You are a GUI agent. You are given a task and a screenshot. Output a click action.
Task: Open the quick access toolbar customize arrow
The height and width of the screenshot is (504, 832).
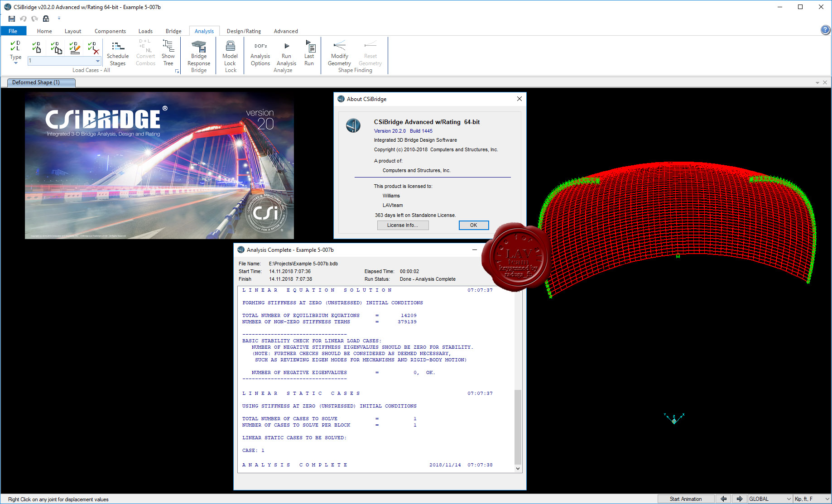(59, 19)
